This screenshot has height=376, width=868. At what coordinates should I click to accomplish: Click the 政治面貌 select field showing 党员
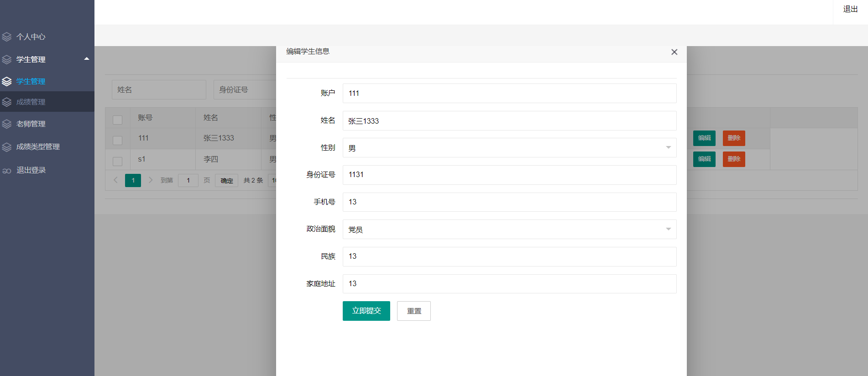[x=509, y=229]
